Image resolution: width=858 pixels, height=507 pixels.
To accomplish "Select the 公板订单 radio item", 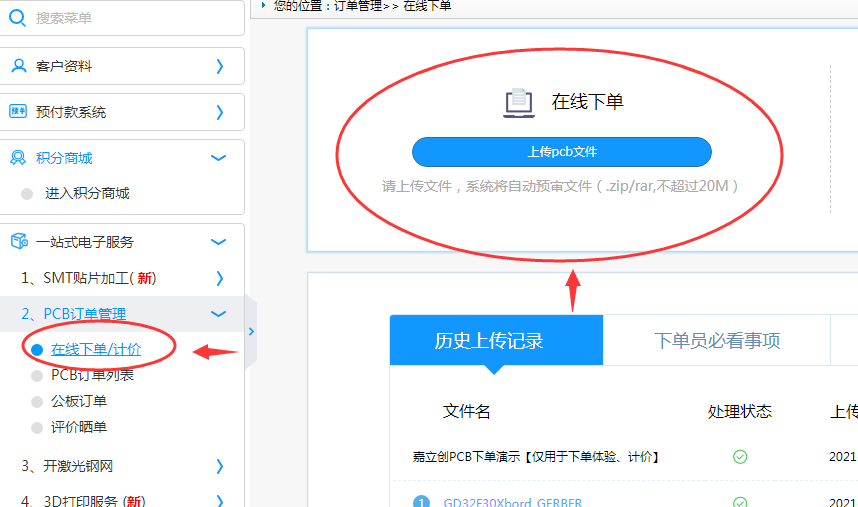I will (37, 401).
